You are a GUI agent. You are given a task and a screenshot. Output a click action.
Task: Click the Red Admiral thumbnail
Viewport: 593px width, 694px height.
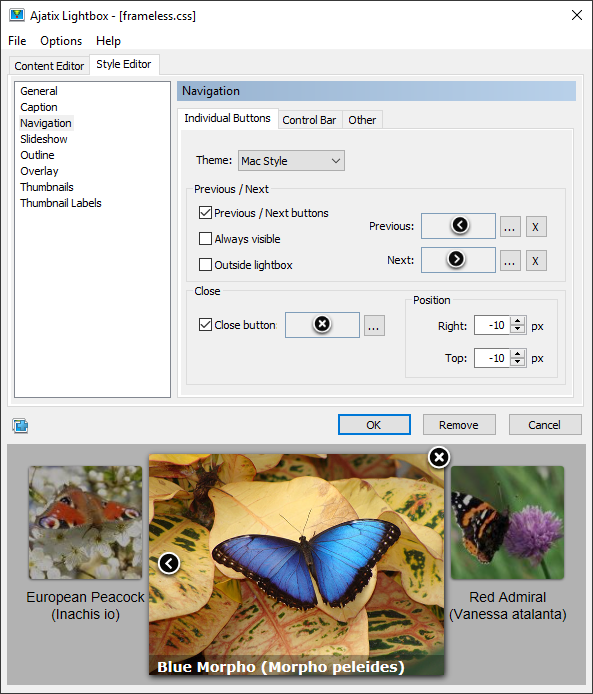pyautogui.click(x=508, y=522)
